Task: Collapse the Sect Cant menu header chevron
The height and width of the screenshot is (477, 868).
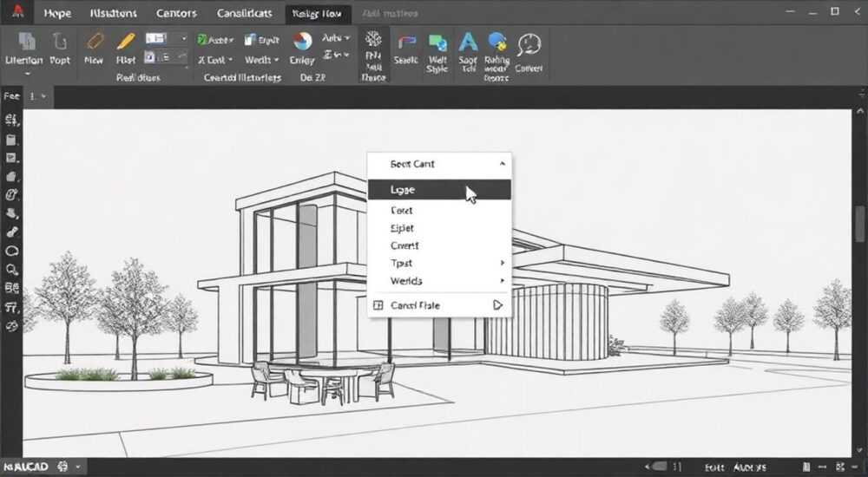Action: pyautogui.click(x=502, y=164)
